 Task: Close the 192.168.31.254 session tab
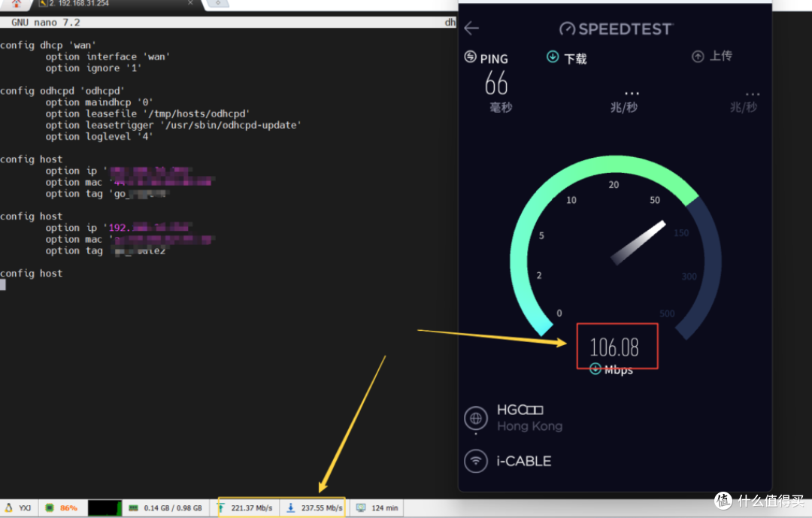coord(190,3)
